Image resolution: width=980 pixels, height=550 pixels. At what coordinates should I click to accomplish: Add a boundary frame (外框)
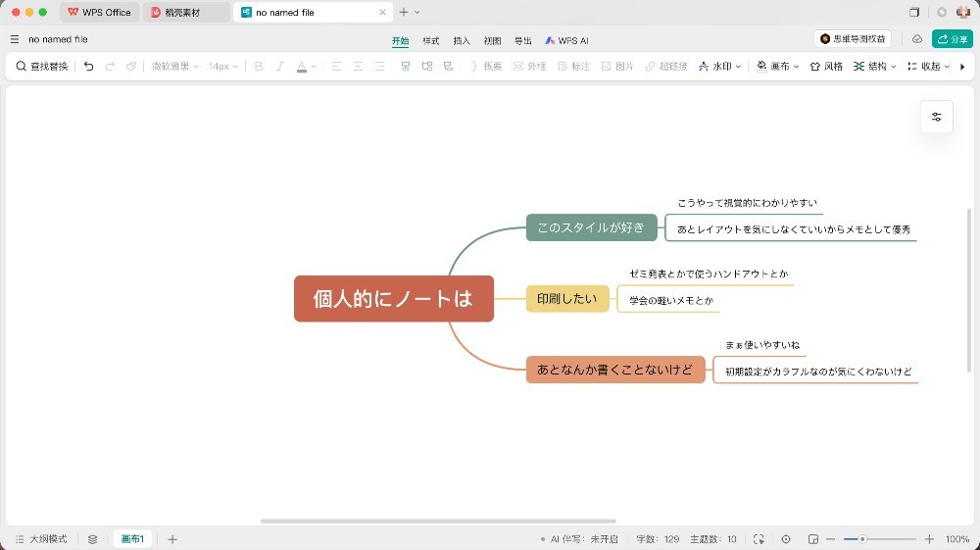pos(529,67)
